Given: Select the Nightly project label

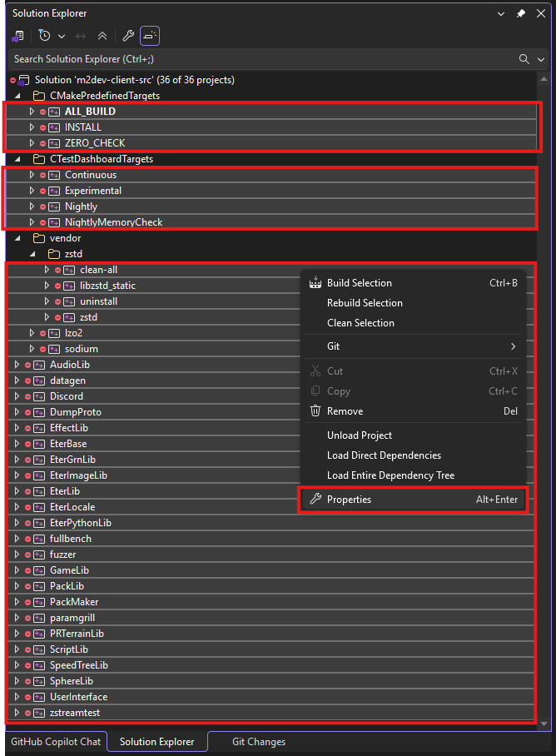Looking at the screenshot, I should pos(81,206).
